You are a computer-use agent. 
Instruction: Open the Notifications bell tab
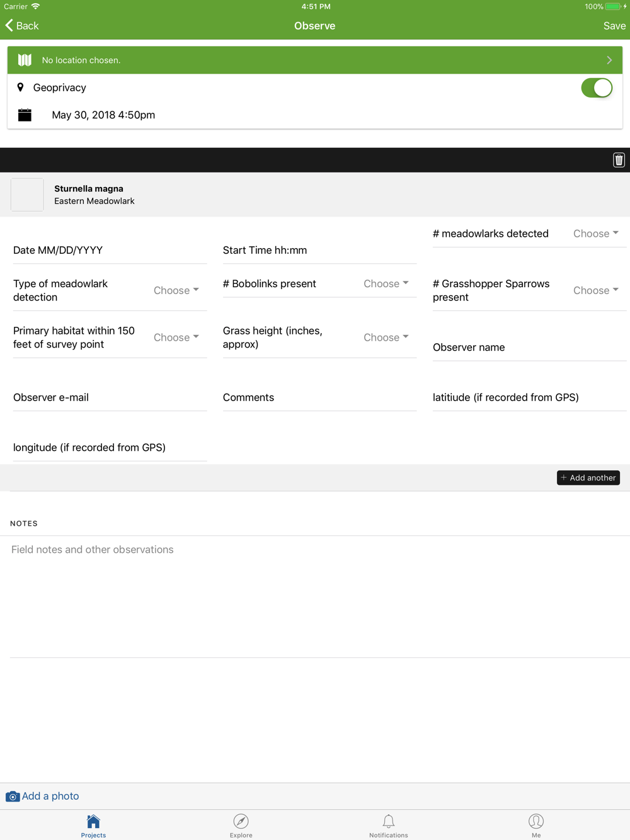pos(388,825)
